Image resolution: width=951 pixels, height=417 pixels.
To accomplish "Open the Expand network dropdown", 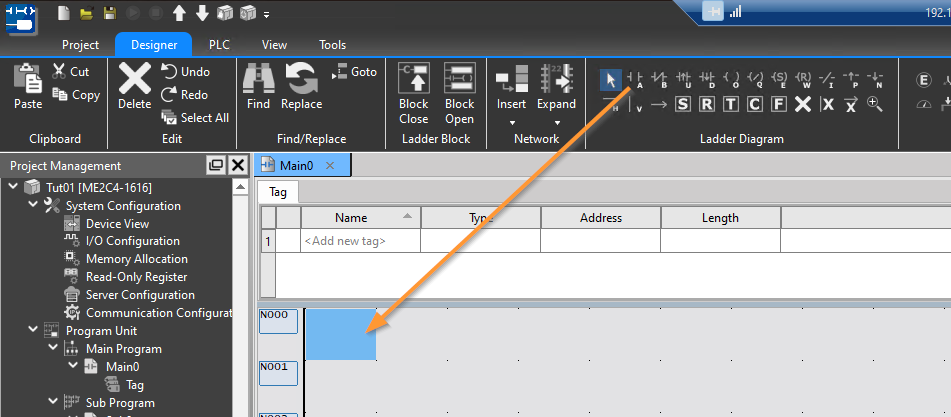I will pos(556,93).
